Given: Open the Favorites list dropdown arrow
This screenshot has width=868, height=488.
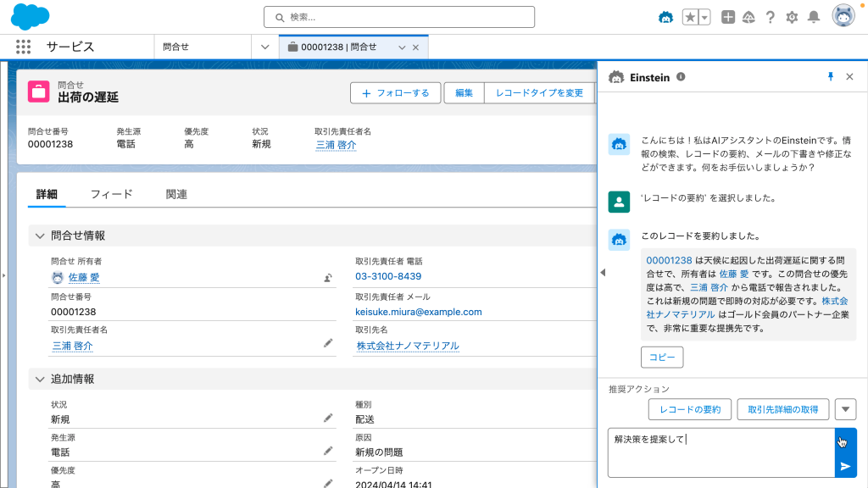Looking at the screenshot, I should (704, 18).
